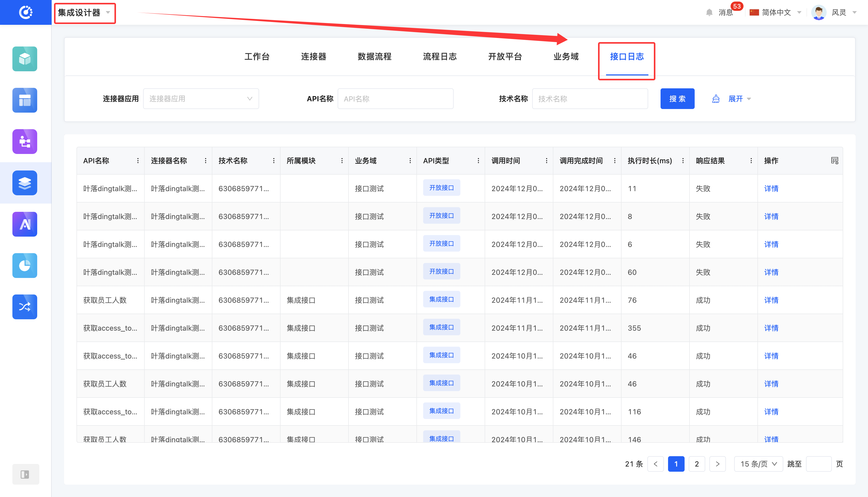Open the blue layout module icon
The image size is (868, 497).
click(x=25, y=100)
